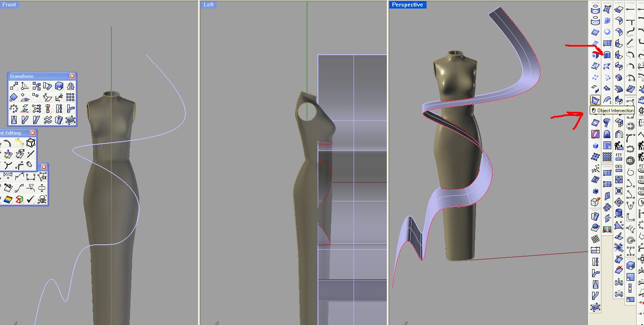The width and height of the screenshot is (644, 325).
Task: Open the rainbow Curvature Analysis tool
Action: tap(8, 199)
